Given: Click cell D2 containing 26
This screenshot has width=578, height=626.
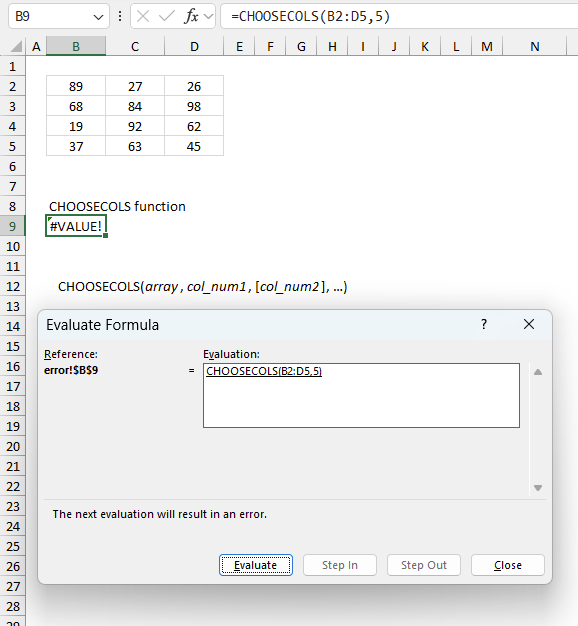Looking at the screenshot, I should tap(194, 86).
